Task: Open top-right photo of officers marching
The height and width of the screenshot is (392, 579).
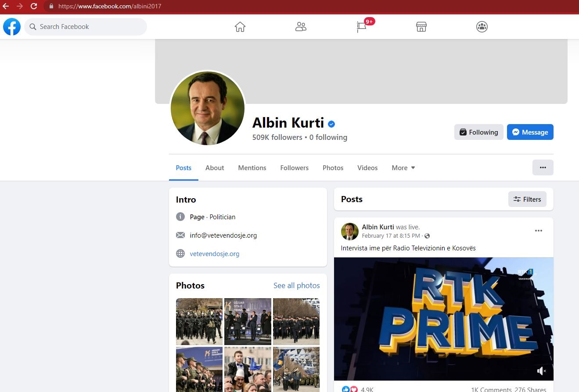Action: [x=296, y=321]
